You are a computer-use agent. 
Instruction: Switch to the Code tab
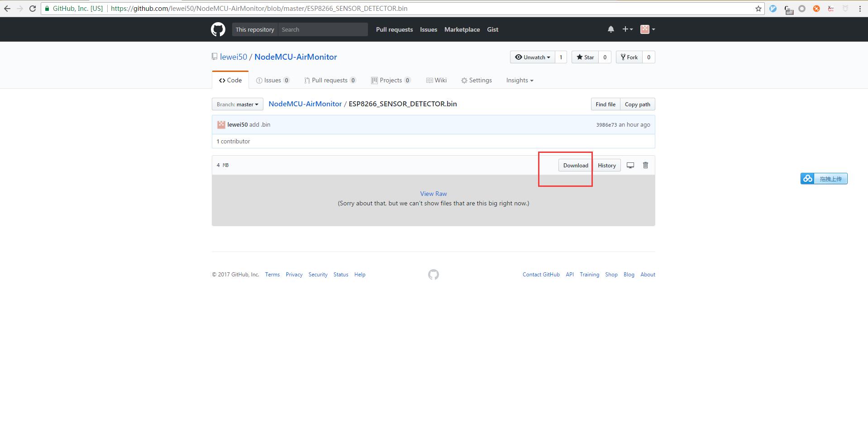(x=230, y=80)
